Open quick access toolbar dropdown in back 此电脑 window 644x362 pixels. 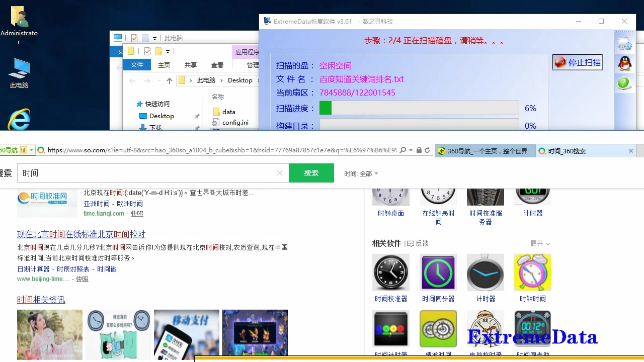154,38
